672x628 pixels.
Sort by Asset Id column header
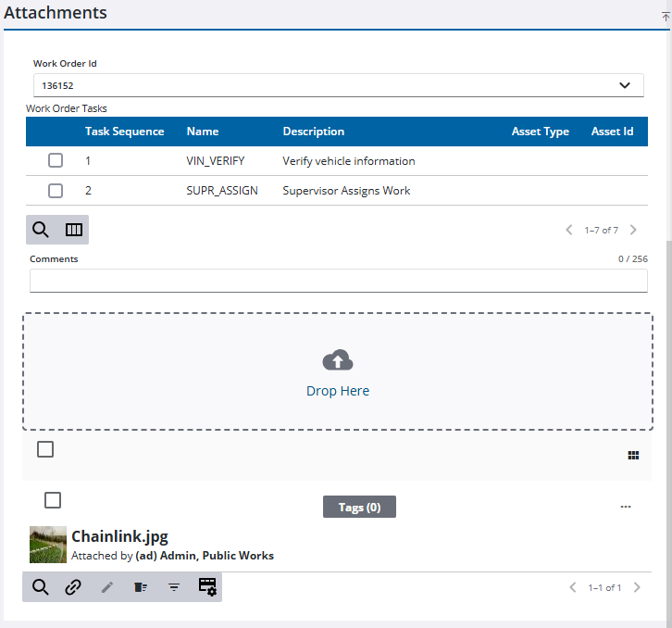click(x=612, y=132)
